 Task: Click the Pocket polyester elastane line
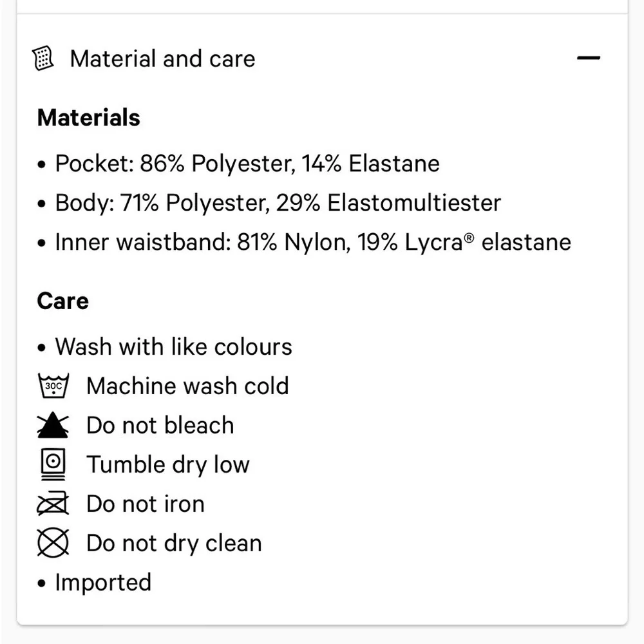click(247, 164)
